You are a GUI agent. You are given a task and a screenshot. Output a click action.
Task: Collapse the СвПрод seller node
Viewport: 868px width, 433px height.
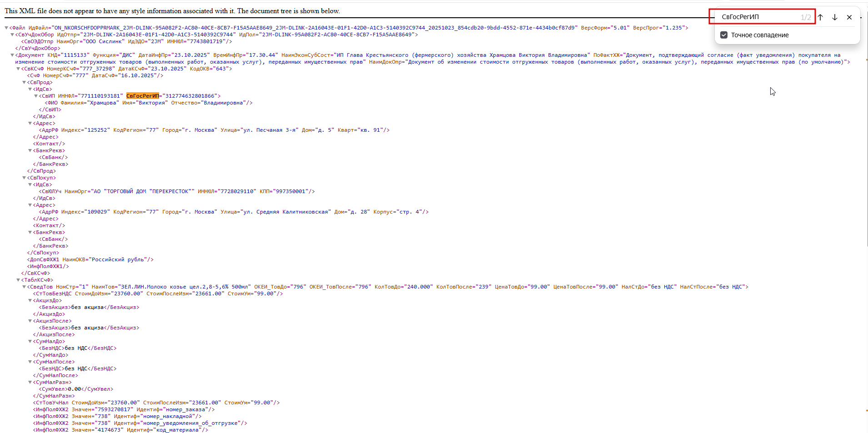tap(24, 82)
